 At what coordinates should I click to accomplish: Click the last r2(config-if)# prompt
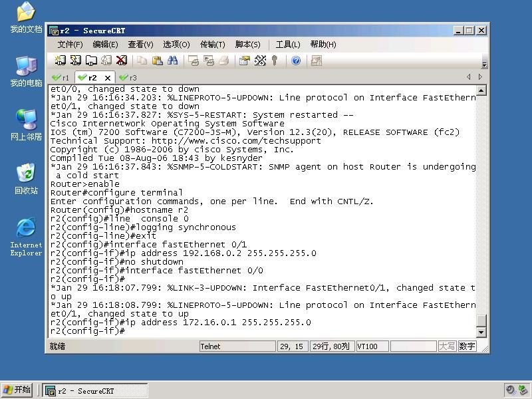click(88, 331)
